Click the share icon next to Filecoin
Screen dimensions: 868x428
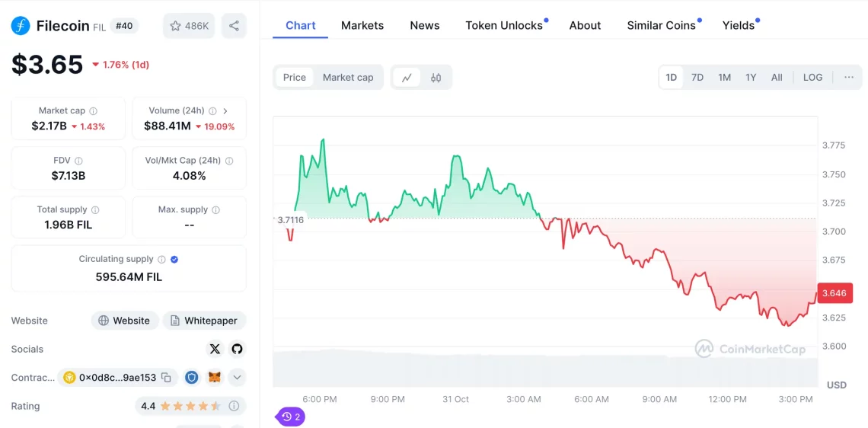234,26
